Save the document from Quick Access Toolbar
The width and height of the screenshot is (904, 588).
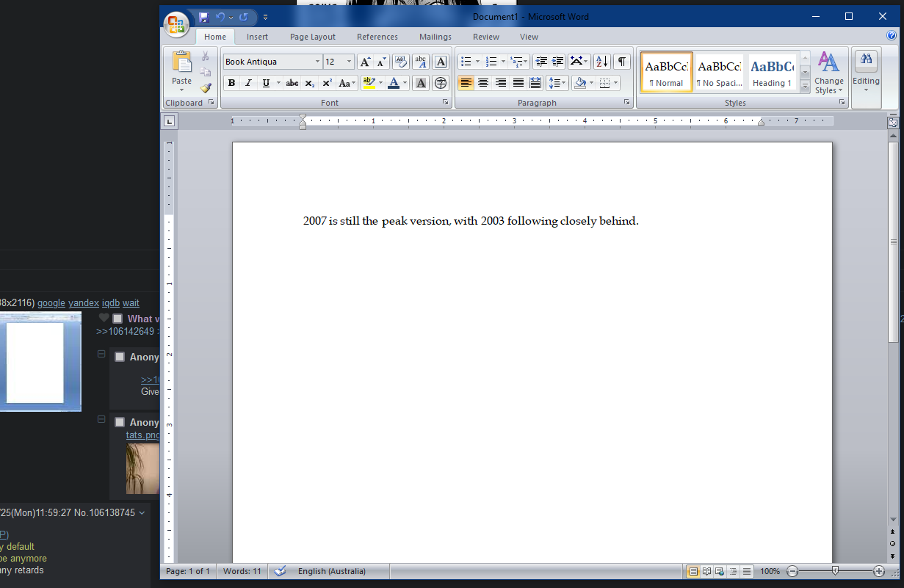(x=203, y=17)
